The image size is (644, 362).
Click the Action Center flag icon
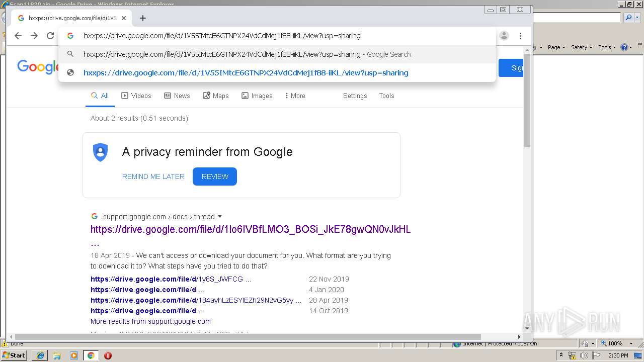point(596,355)
